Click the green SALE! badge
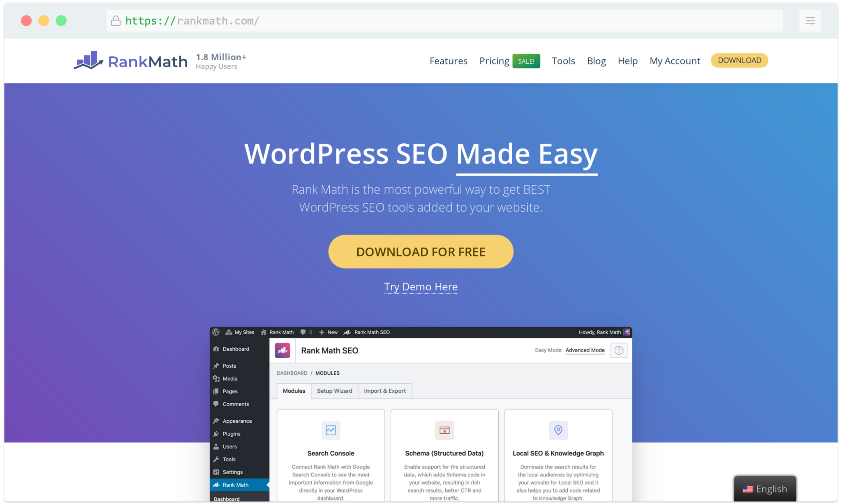Screen dimensions: 842x504 (x=526, y=61)
